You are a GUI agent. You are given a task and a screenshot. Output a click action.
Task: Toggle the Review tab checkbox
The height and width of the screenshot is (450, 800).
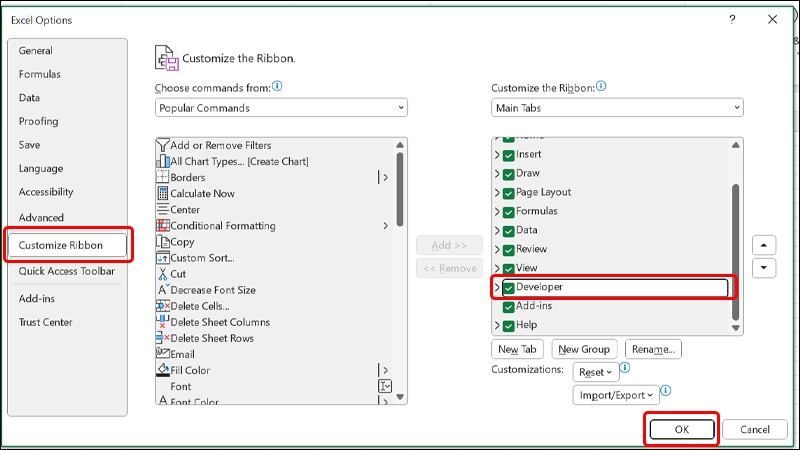click(509, 250)
